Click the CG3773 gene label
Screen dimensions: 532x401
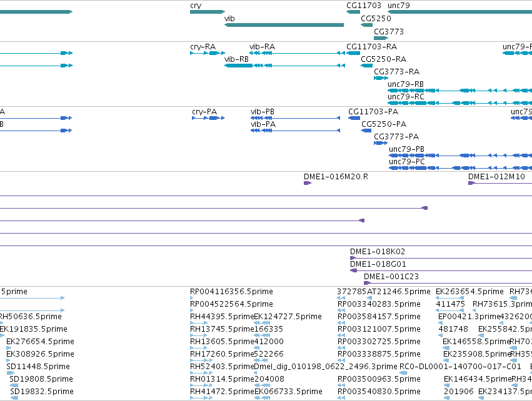[389, 31]
